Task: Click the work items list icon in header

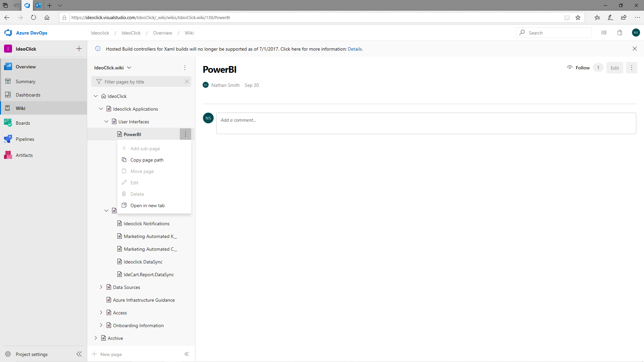Action: point(604,33)
